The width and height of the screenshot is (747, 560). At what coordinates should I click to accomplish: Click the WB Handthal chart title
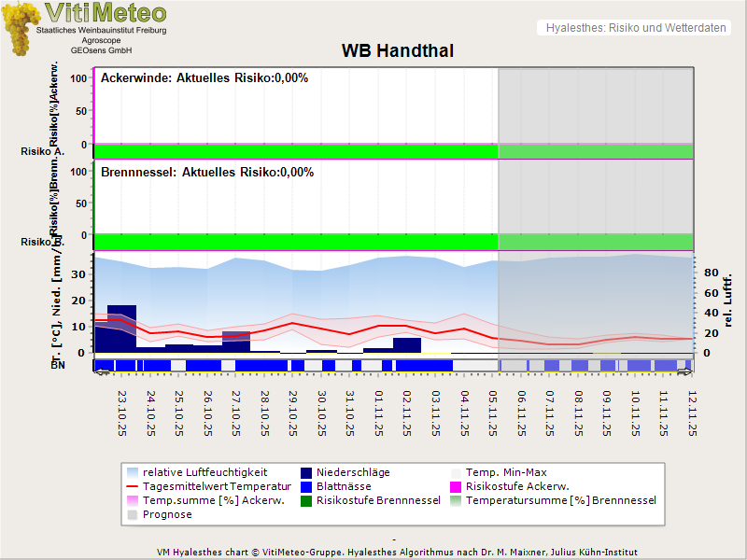point(398,51)
